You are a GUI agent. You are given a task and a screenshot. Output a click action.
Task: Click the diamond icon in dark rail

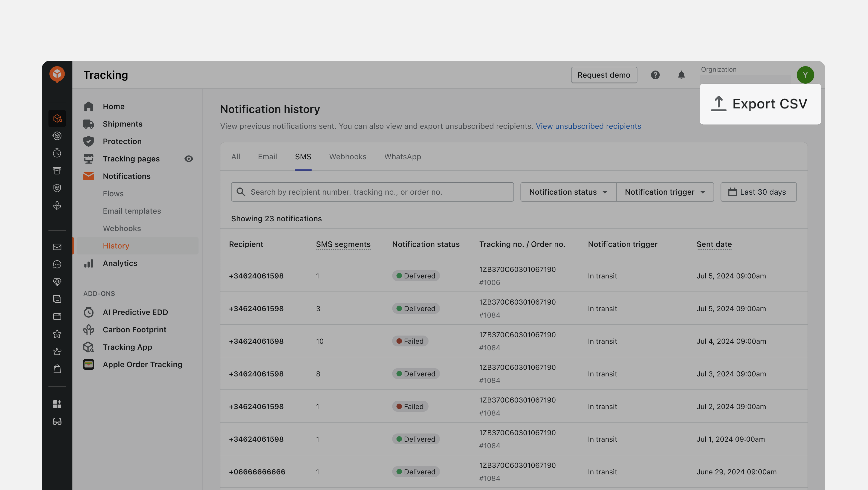click(57, 282)
